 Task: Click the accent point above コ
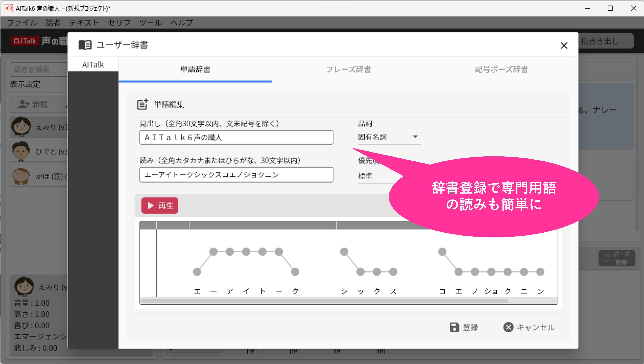coord(442,252)
